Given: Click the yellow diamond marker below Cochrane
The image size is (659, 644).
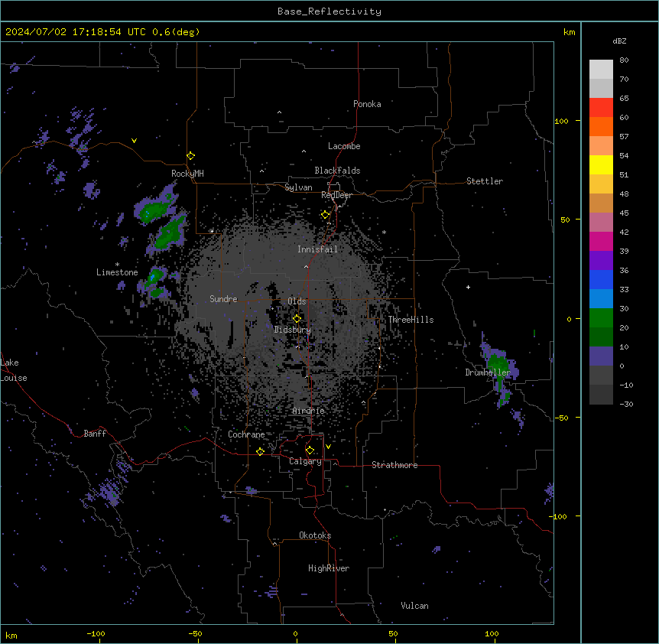Looking at the screenshot, I should (260, 451).
